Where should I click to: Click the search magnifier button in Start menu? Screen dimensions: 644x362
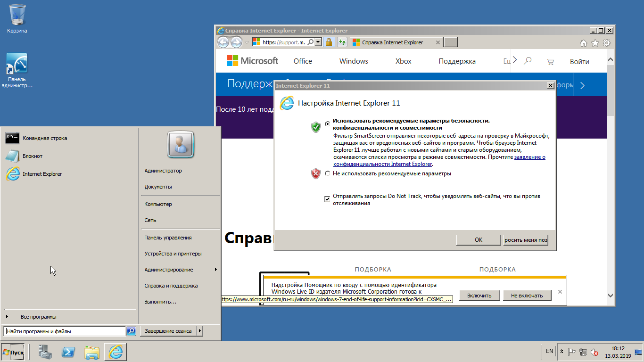[x=132, y=331]
